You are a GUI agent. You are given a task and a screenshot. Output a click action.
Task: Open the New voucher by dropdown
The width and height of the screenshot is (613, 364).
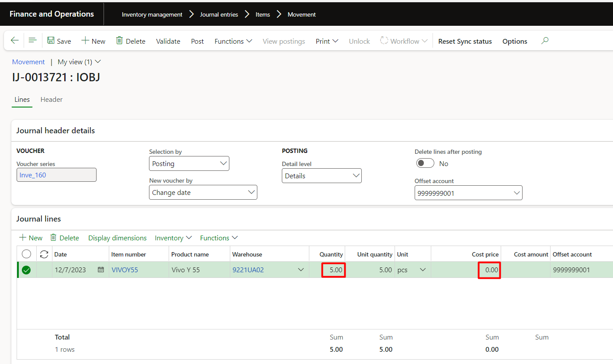point(251,192)
